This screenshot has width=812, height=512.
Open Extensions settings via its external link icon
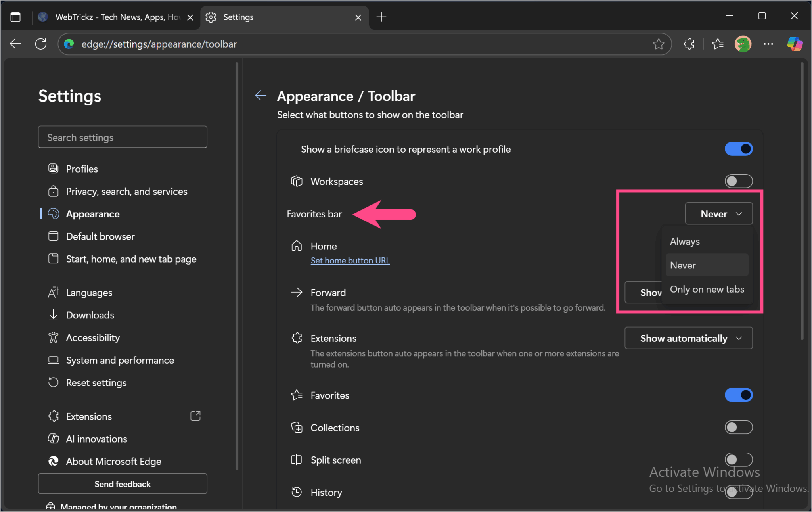pyautogui.click(x=195, y=416)
